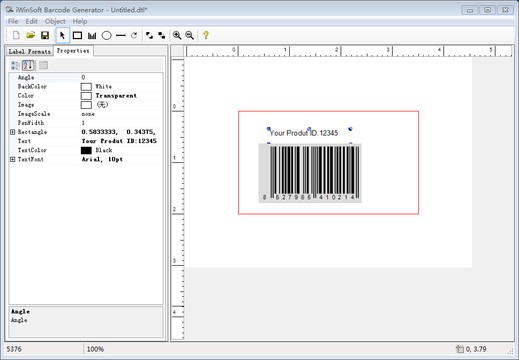The width and height of the screenshot is (519, 360).
Task: Select the BackColor property label
Action: [x=32, y=87]
